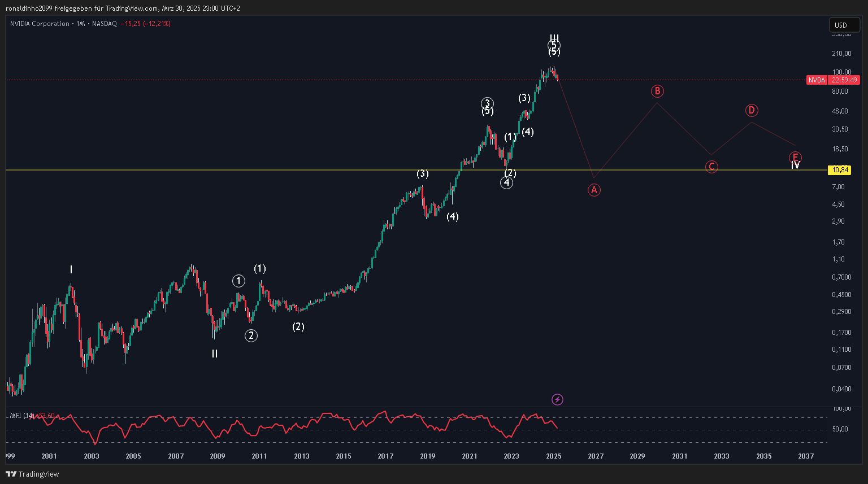Viewport: 868px width, 484px height.
Task: Click the 2025 label on the time axis
Action: click(x=553, y=456)
